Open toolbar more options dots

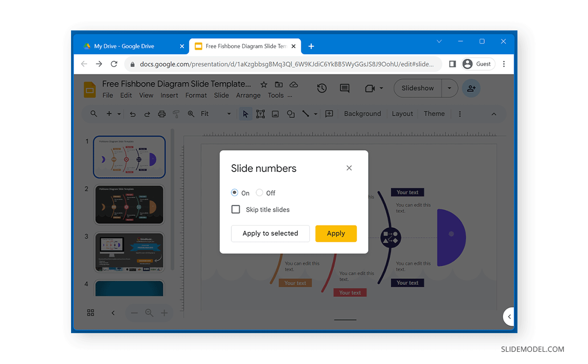(x=460, y=114)
